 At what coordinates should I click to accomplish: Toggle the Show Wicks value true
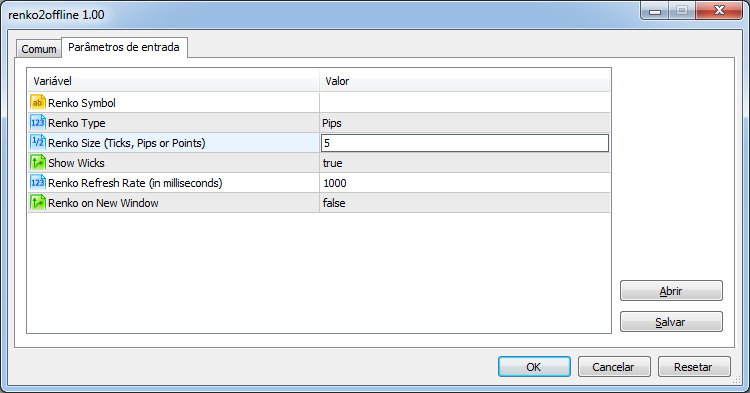(464, 163)
